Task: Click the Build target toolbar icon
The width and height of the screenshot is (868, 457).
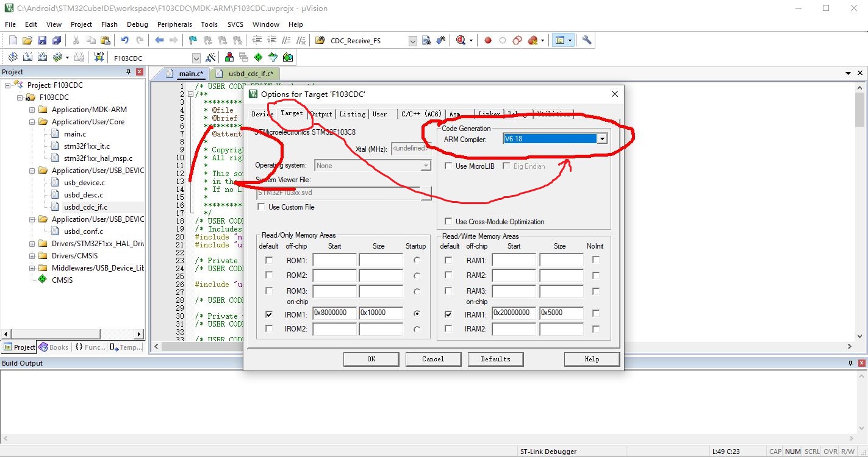Action: coord(27,57)
